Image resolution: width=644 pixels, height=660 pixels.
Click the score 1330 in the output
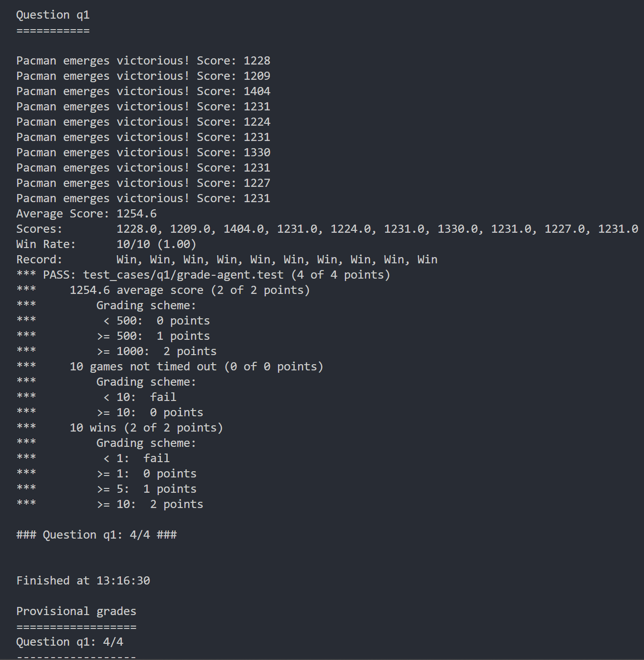[257, 152]
